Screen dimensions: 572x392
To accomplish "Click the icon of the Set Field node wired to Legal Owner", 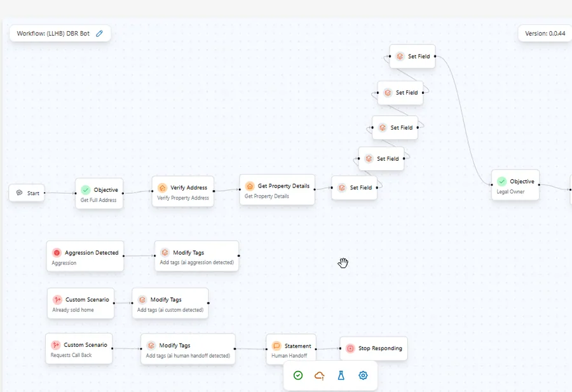I will point(400,57).
